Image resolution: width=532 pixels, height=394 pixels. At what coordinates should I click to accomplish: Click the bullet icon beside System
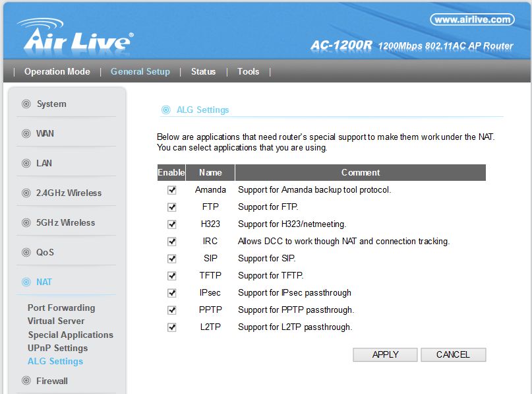click(26, 104)
